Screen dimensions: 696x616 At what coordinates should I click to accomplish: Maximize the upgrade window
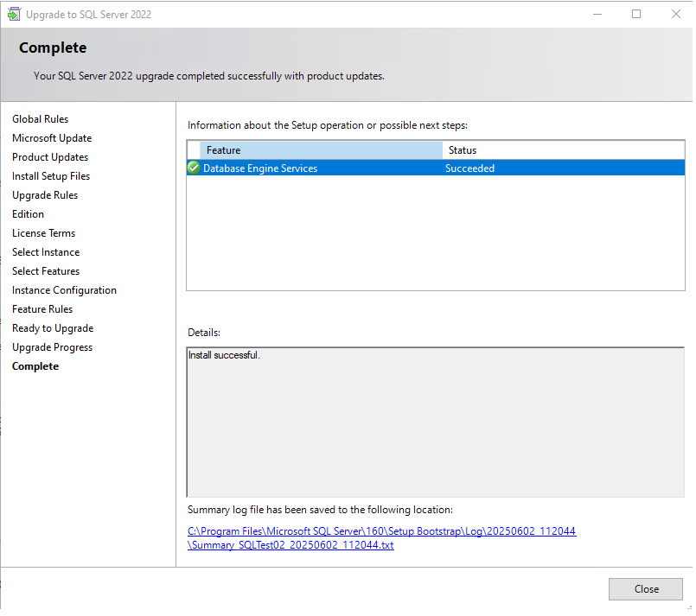click(x=636, y=14)
